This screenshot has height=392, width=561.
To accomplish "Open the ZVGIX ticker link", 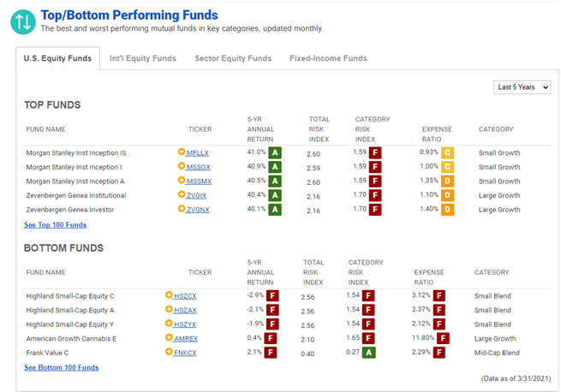I will 196,196.
